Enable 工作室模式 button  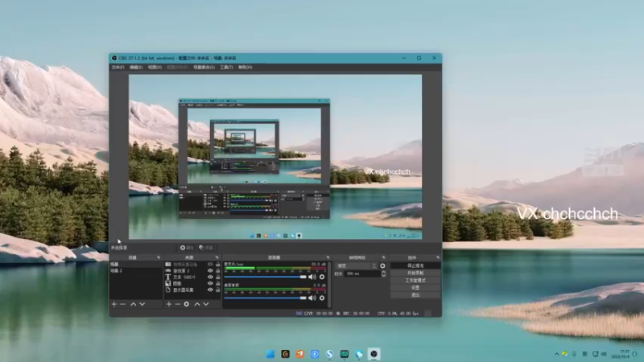pos(415,281)
